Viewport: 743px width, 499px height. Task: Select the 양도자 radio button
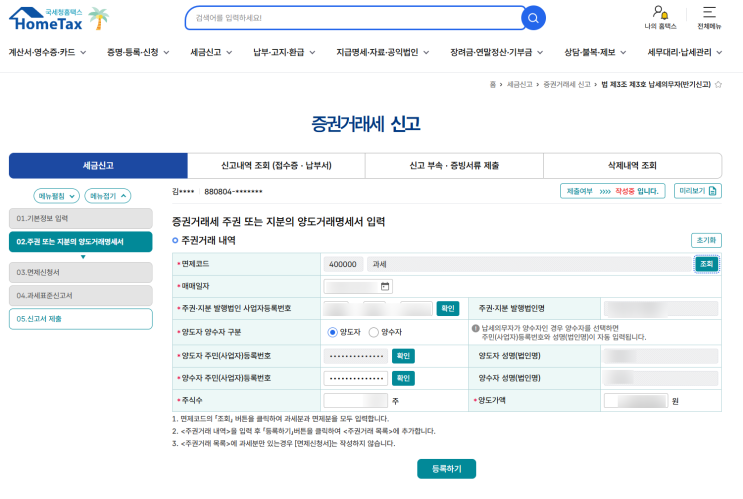click(x=332, y=332)
